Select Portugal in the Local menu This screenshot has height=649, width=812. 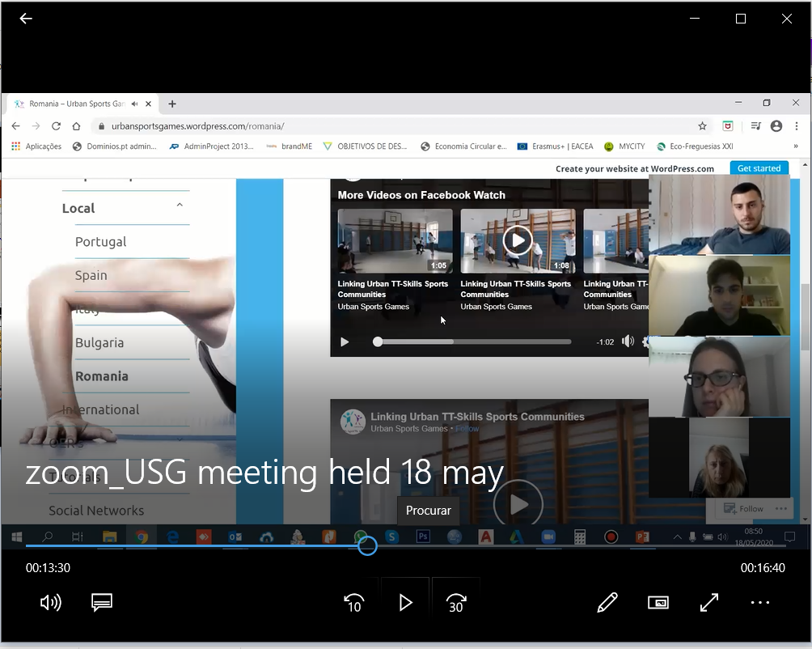click(x=101, y=242)
